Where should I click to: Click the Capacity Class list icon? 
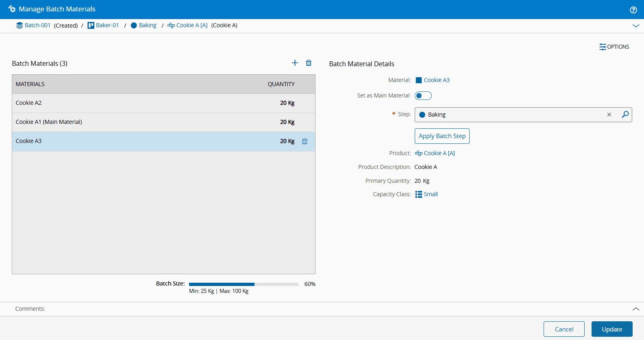pos(418,195)
